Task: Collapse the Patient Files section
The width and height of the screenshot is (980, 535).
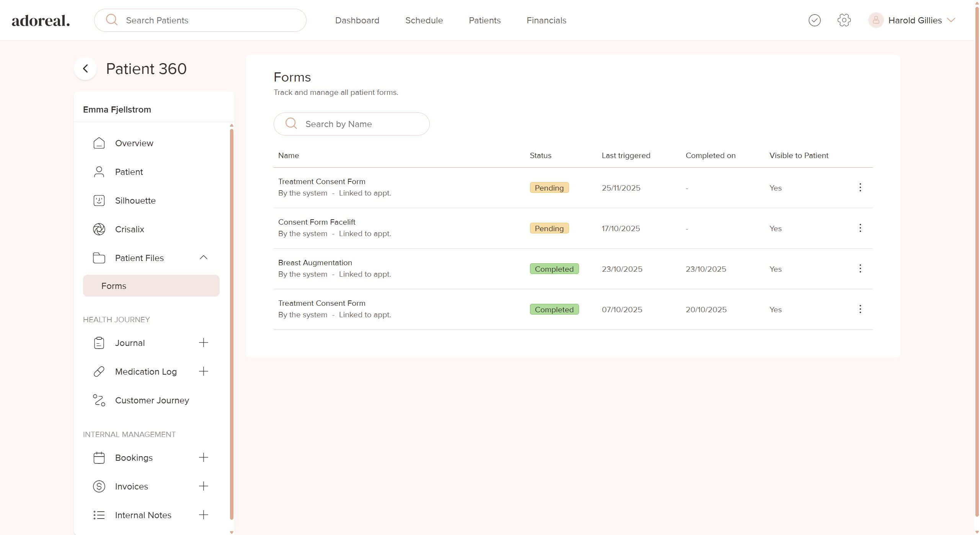Action: pos(204,258)
